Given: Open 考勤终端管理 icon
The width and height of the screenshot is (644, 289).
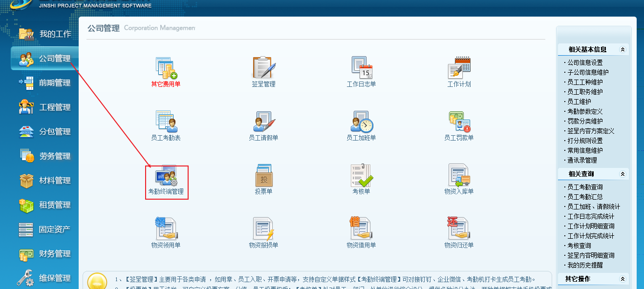Looking at the screenshot, I should 166,176.
